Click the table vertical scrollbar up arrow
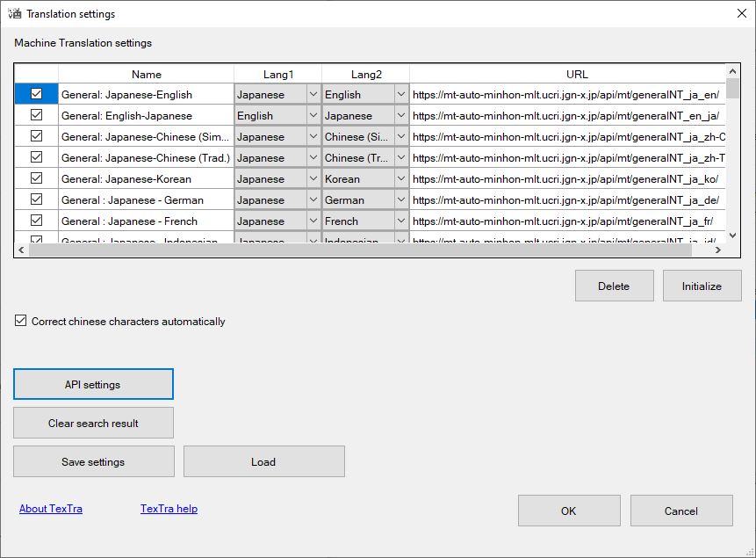 tap(732, 71)
